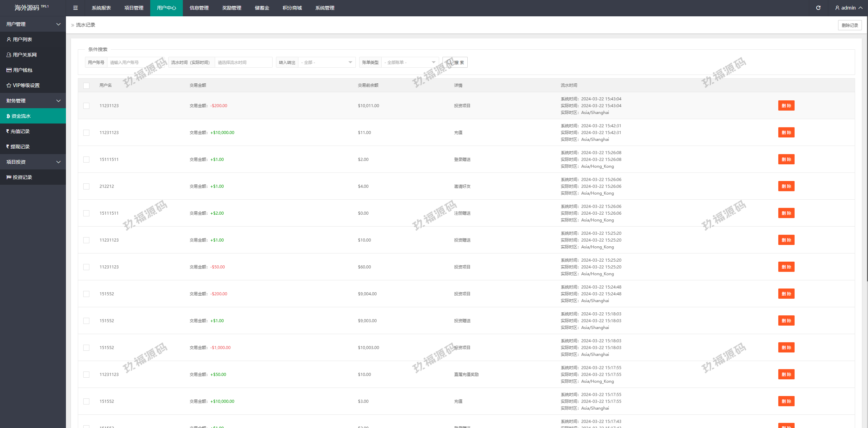Open 充值记录 sidebar item
The width and height of the screenshot is (868, 428).
point(20,131)
